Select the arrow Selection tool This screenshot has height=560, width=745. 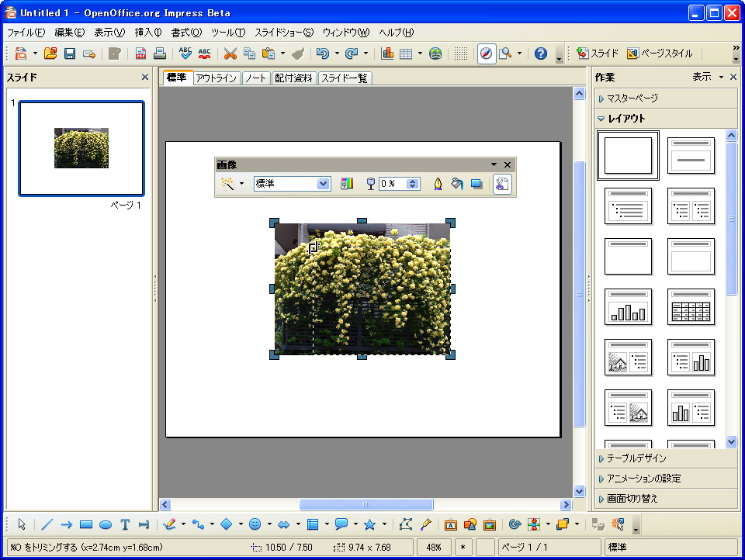point(22,524)
